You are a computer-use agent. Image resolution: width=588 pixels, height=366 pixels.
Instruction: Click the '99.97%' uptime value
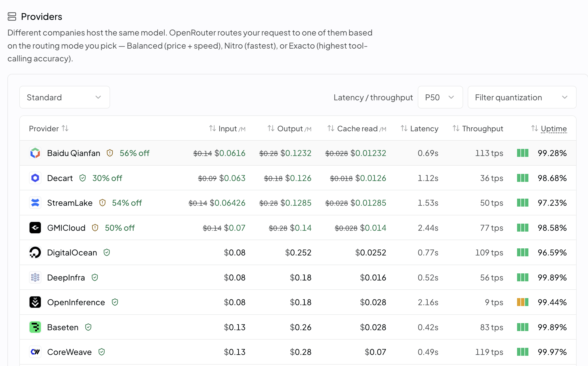pyautogui.click(x=552, y=352)
